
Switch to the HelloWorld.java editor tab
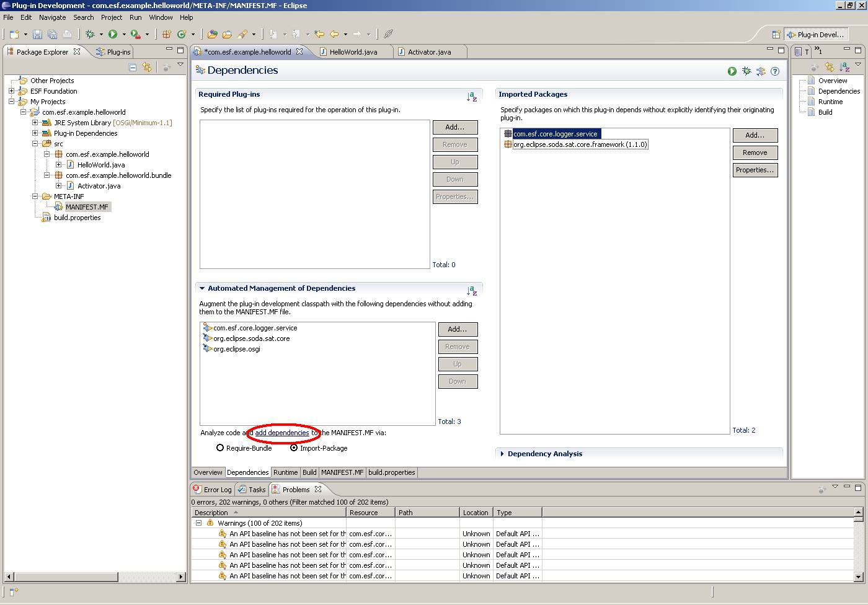click(353, 52)
